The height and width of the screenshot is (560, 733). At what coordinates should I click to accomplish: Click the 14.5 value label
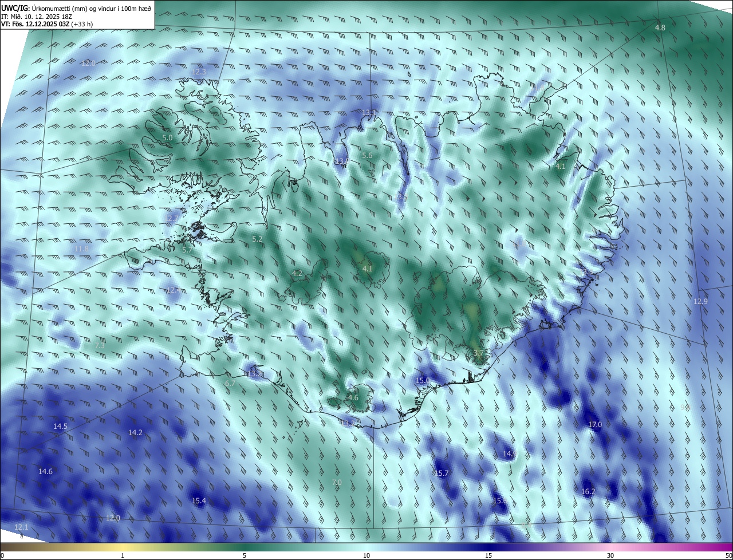pyautogui.click(x=60, y=426)
